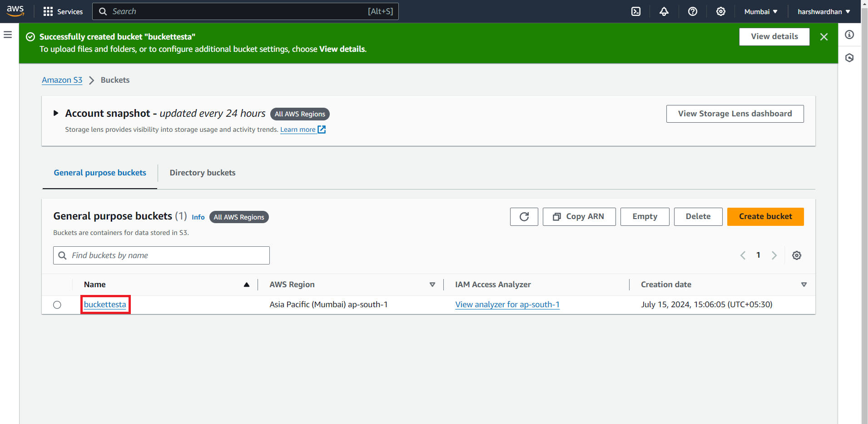Focus the Find buckets by name field
This screenshot has width=868, height=424.
click(161, 255)
